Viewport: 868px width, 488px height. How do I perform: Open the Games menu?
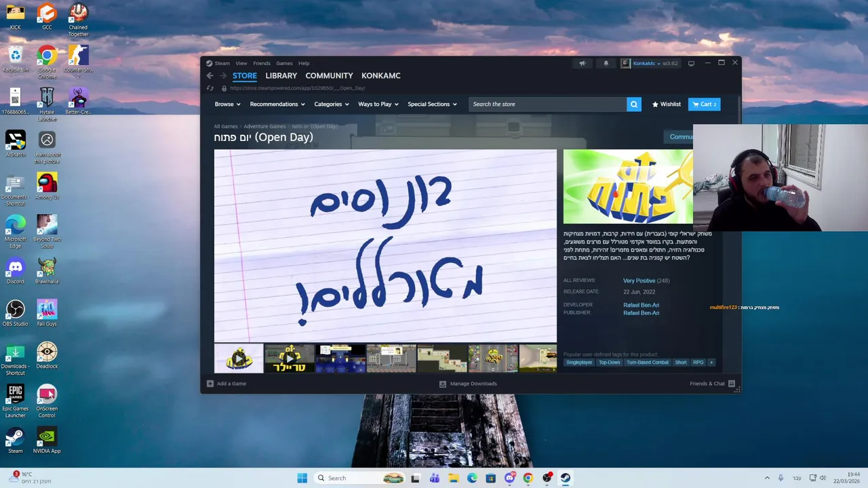284,63
